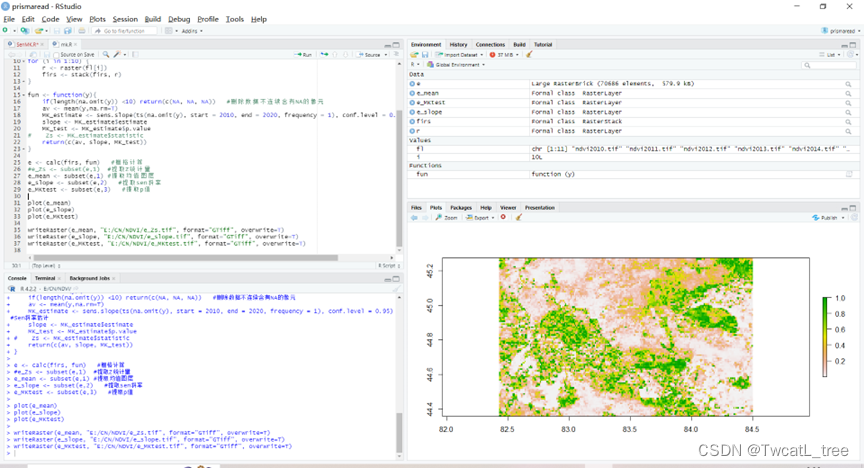Open the Global Environment dropdown
The image size is (864, 468).
click(x=456, y=64)
